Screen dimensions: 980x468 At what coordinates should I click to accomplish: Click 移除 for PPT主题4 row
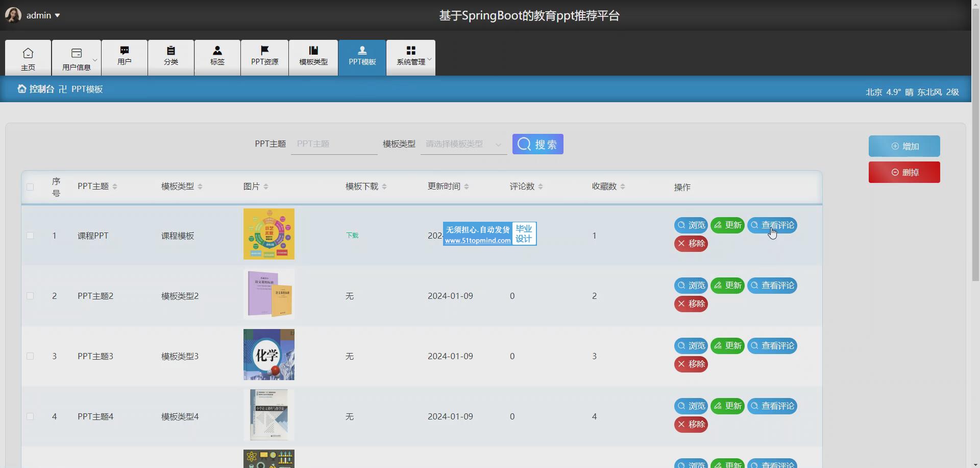pos(691,425)
